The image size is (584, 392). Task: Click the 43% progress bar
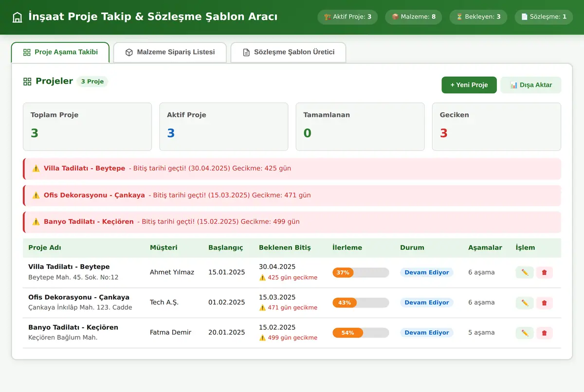361,303
